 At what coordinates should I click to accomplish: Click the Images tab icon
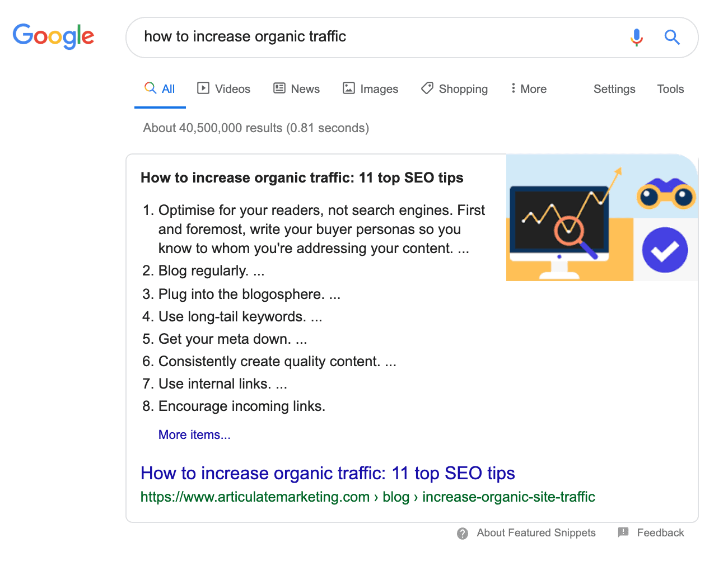click(348, 88)
